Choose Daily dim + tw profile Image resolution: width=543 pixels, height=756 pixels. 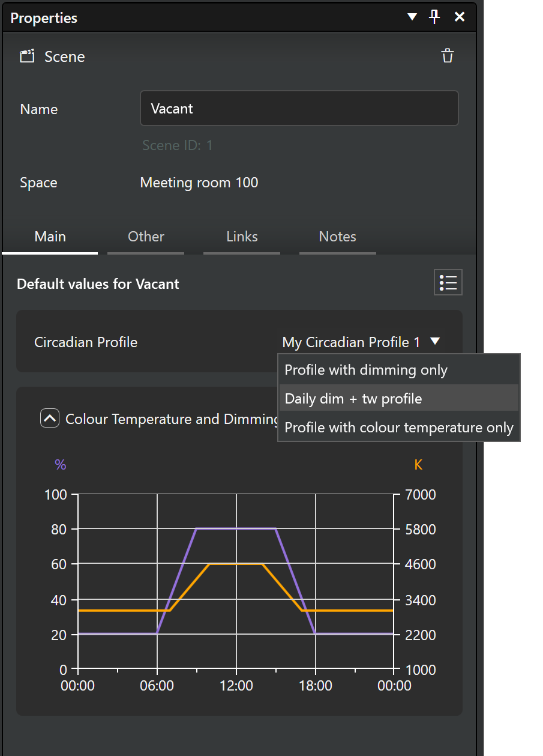[x=399, y=399]
